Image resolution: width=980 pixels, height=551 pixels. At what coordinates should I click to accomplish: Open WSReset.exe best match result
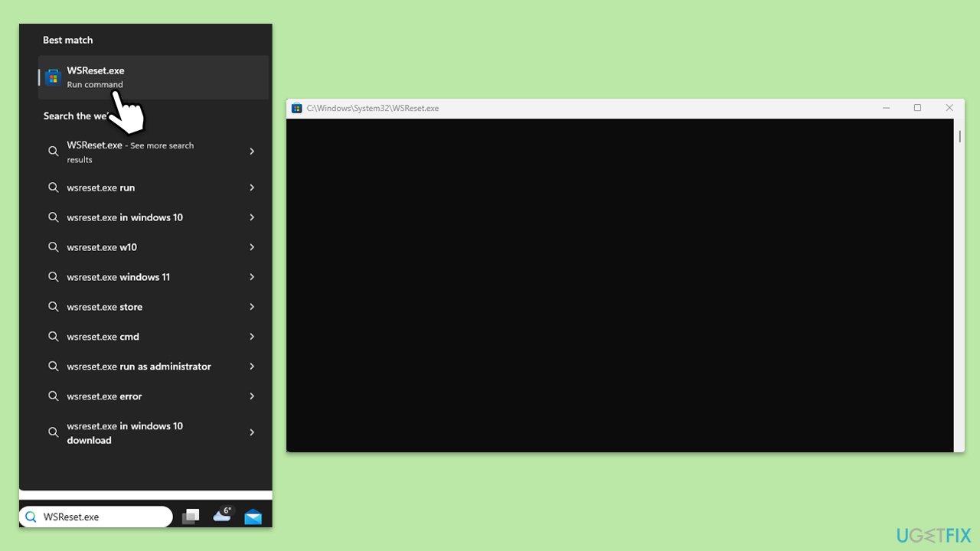tap(153, 77)
